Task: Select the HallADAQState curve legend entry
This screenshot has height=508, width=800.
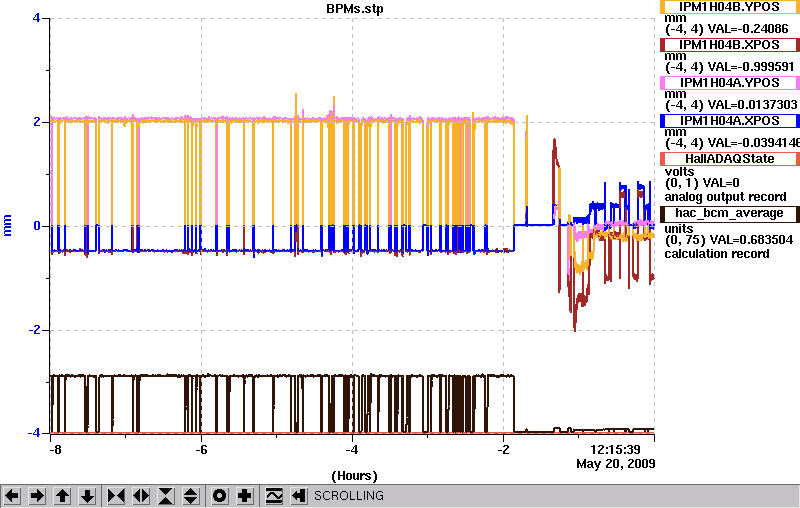Action: (730, 159)
